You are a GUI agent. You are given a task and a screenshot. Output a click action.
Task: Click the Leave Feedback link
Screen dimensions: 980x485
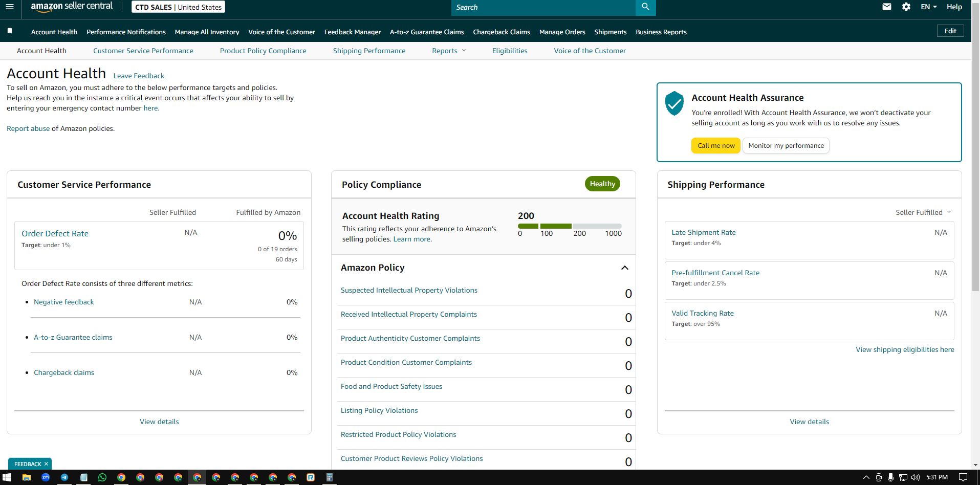pyautogui.click(x=139, y=76)
